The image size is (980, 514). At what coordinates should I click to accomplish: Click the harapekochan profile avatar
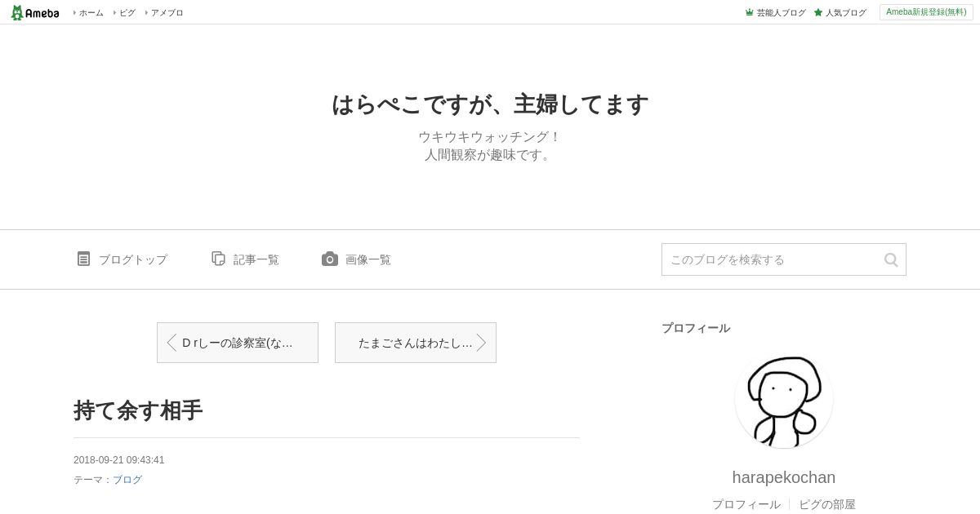(784, 399)
